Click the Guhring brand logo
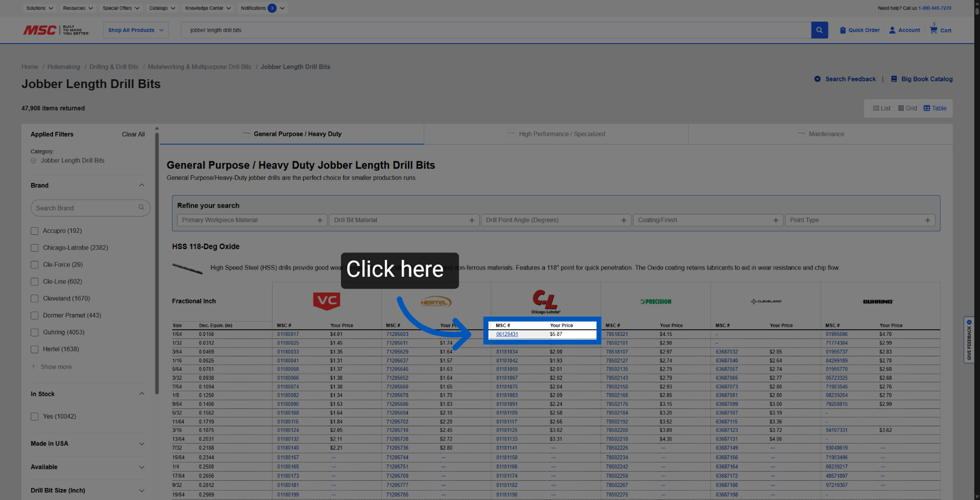The image size is (980, 500). [x=878, y=302]
